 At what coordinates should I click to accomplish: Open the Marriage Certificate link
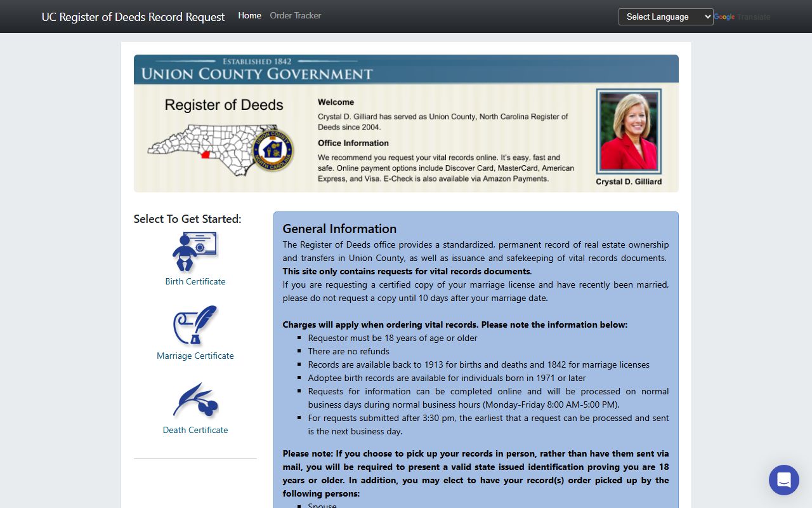195,356
